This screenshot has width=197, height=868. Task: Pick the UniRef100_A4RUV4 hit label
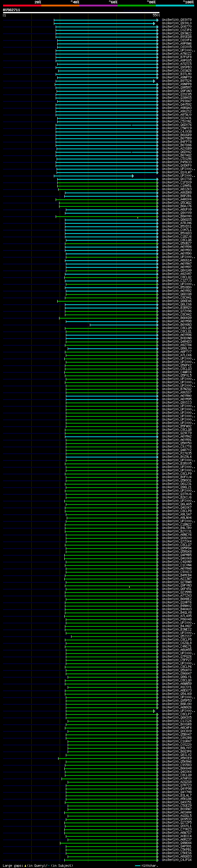click(177, 200)
